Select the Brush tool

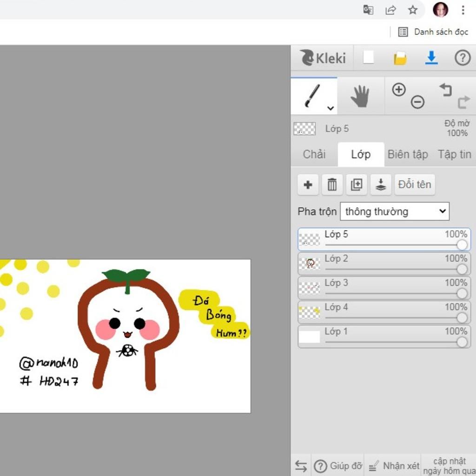pos(314,96)
